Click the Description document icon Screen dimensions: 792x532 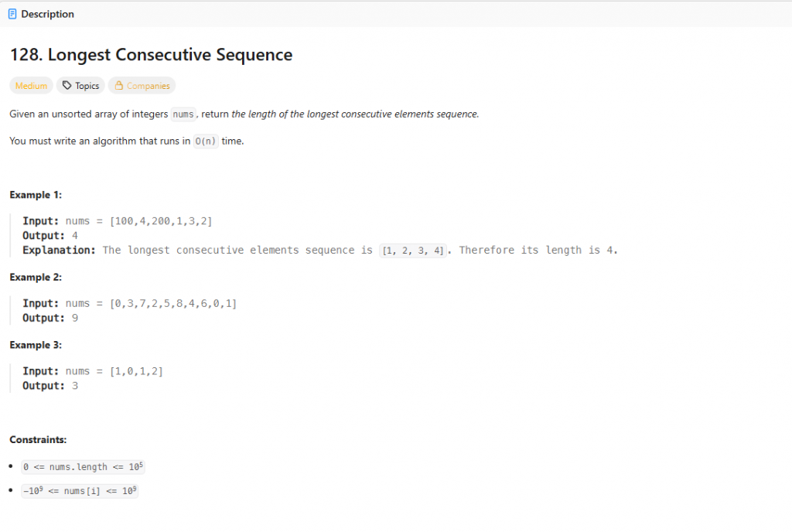12,14
